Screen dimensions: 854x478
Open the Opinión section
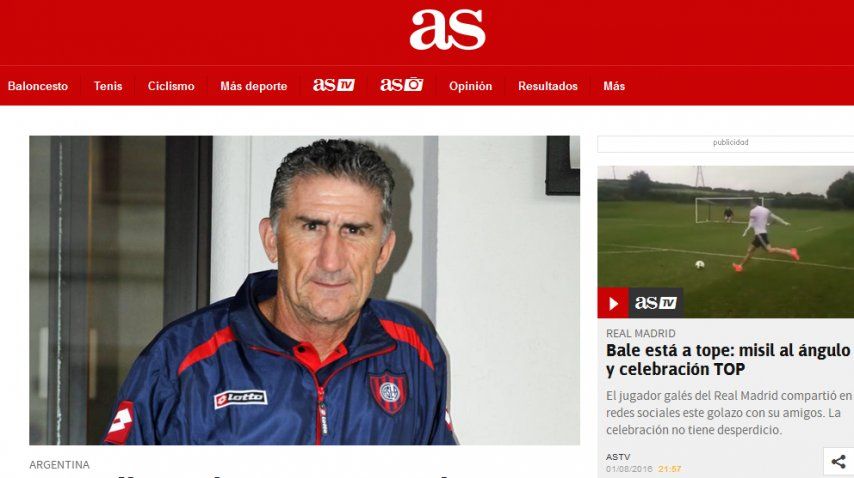point(470,86)
